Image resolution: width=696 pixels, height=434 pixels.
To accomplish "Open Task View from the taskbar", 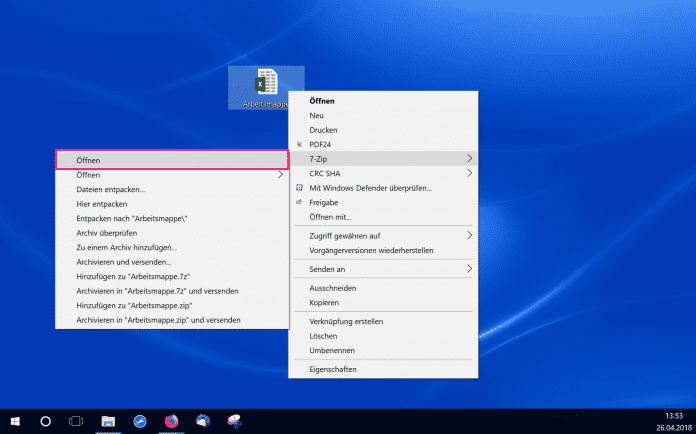I will [76, 421].
